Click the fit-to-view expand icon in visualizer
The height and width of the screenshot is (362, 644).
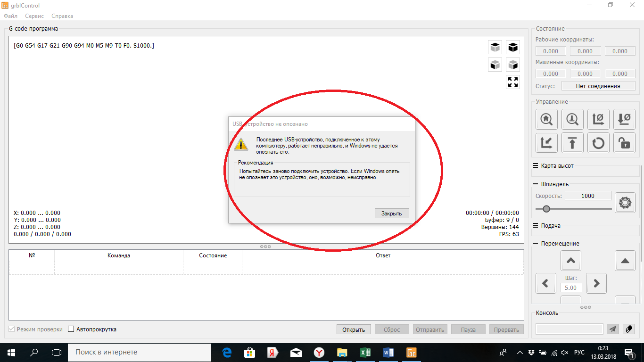pyautogui.click(x=513, y=82)
